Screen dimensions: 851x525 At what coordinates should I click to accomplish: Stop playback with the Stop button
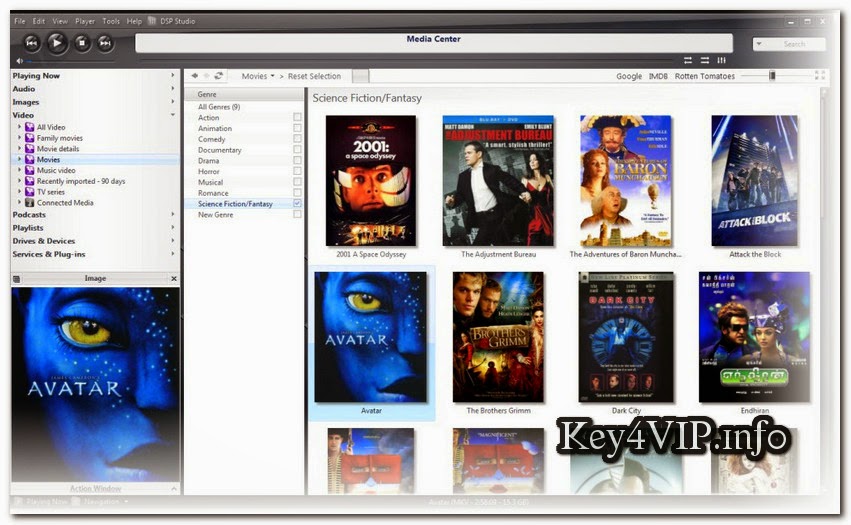82,43
